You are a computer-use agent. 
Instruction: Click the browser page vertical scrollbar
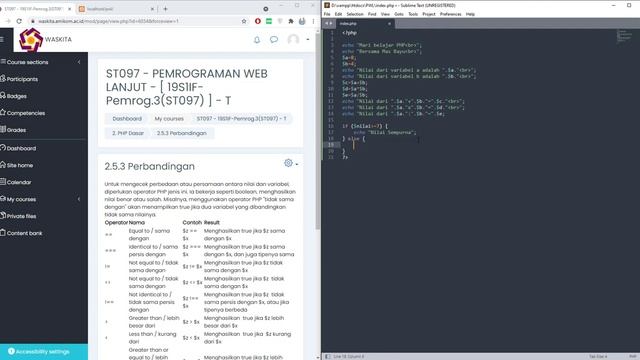coord(318,131)
